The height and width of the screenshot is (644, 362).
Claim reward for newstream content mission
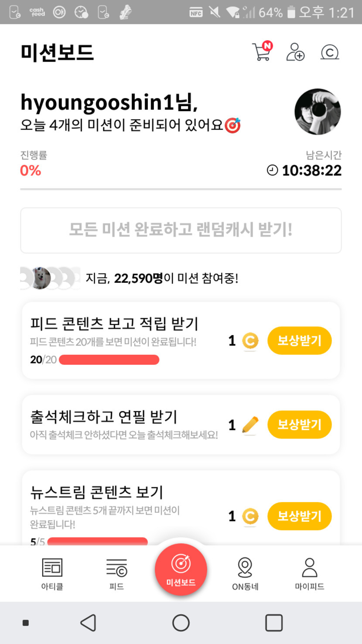[x=299, y=516]
